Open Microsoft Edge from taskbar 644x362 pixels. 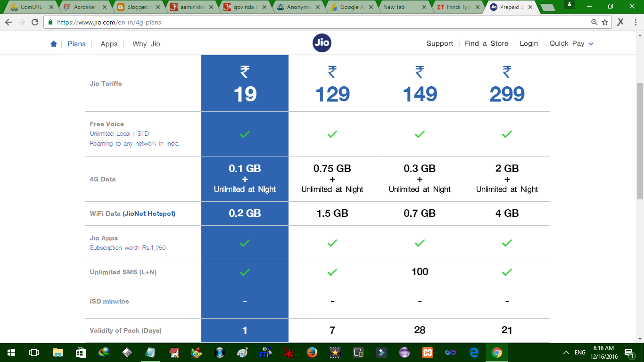pyautogui.click(x=474, y=353)
